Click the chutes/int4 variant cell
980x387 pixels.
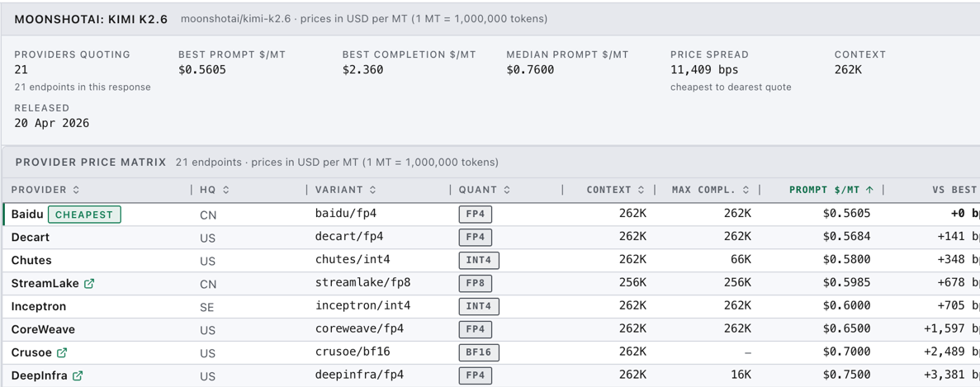pyautogui.click(x=353, y=260)
